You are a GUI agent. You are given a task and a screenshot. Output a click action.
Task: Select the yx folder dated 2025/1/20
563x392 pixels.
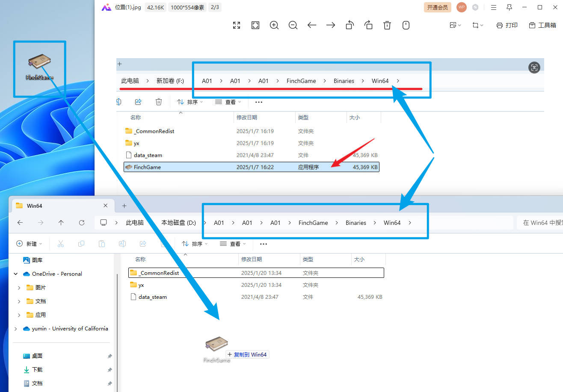(256, 285)
